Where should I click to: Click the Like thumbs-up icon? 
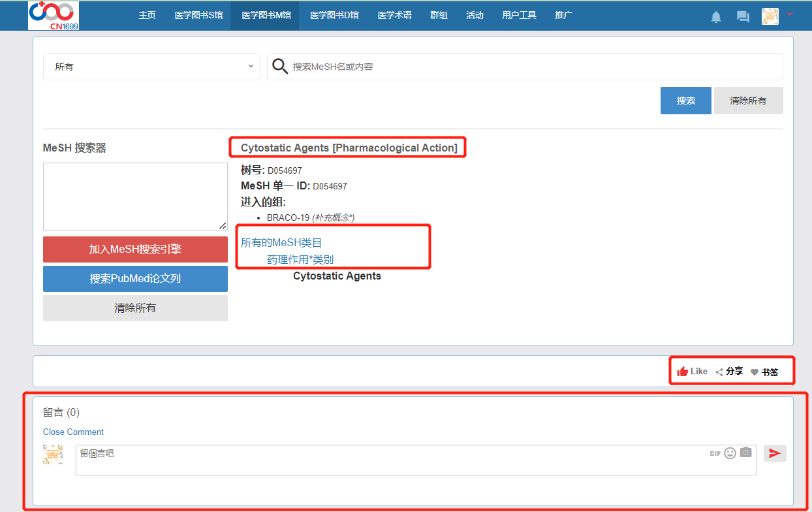point(683,372)
